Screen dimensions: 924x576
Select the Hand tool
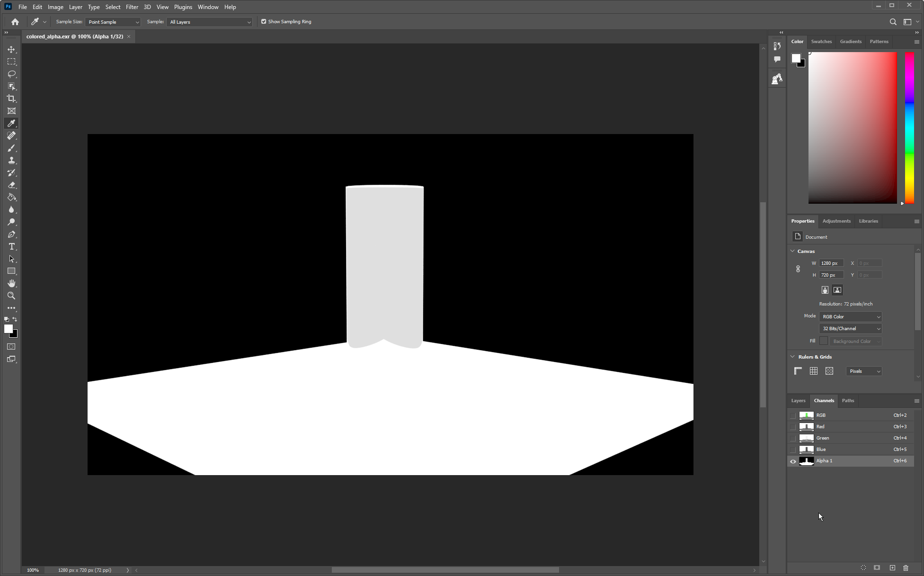(x=11, y=283)
